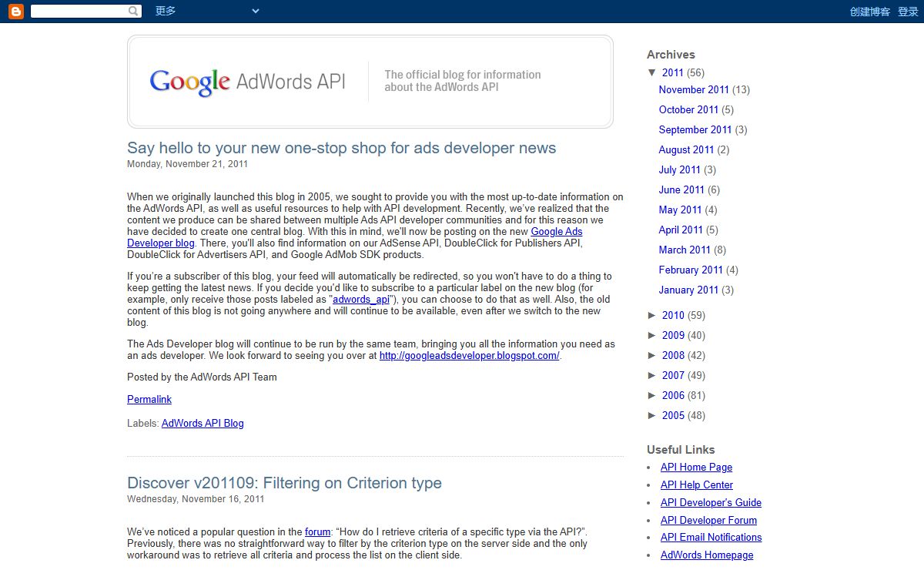Open March 2011 archive
The width and height of the screenshot is (924, 570).
click(685, 250)
